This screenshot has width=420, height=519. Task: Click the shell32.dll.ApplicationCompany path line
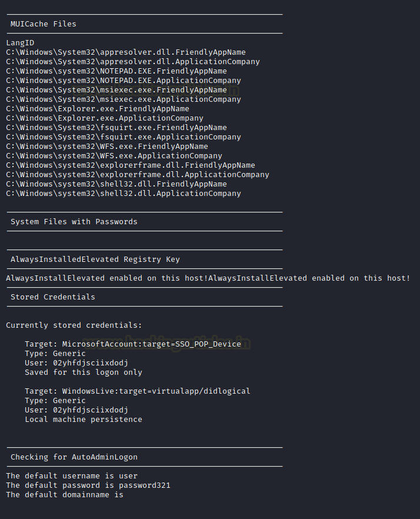[x=124, y=194]
